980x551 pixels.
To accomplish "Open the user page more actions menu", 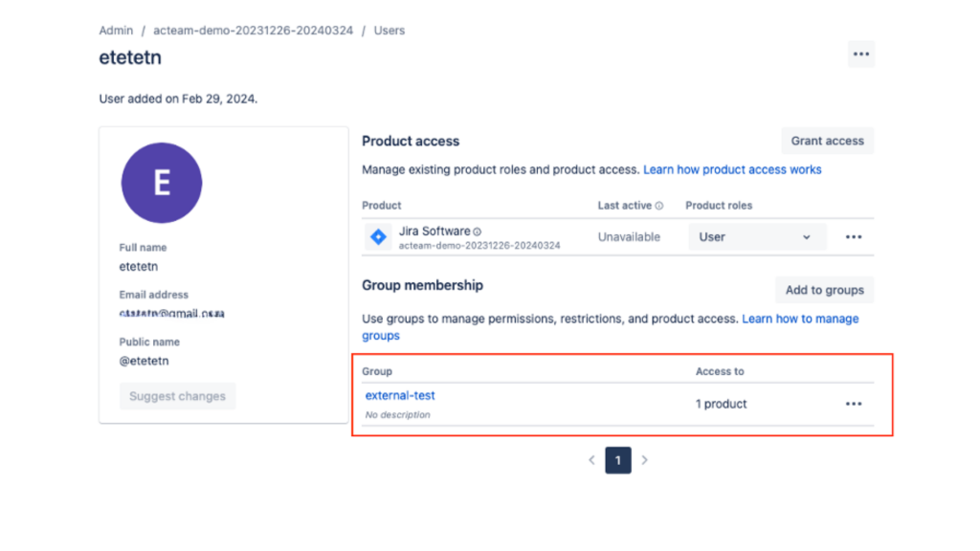I will pos(861,55).
